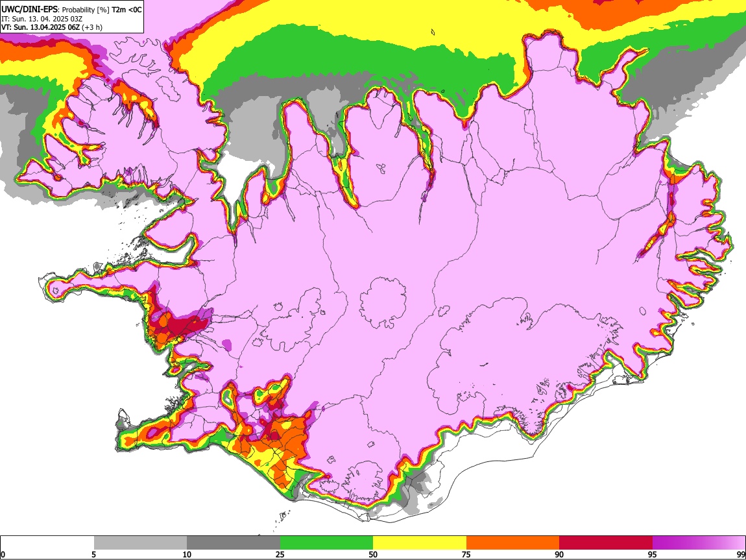Image resolution: width=746 pixels, height=560 pixels.
Task: Click the '(+3 h)' forecast offset text
Action: pos(92,27)
